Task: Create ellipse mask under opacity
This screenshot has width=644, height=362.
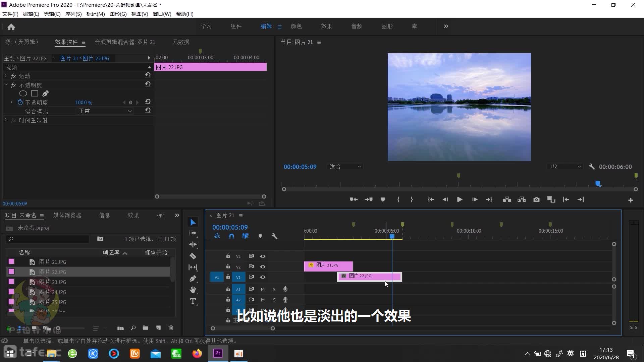Action: 23,94
